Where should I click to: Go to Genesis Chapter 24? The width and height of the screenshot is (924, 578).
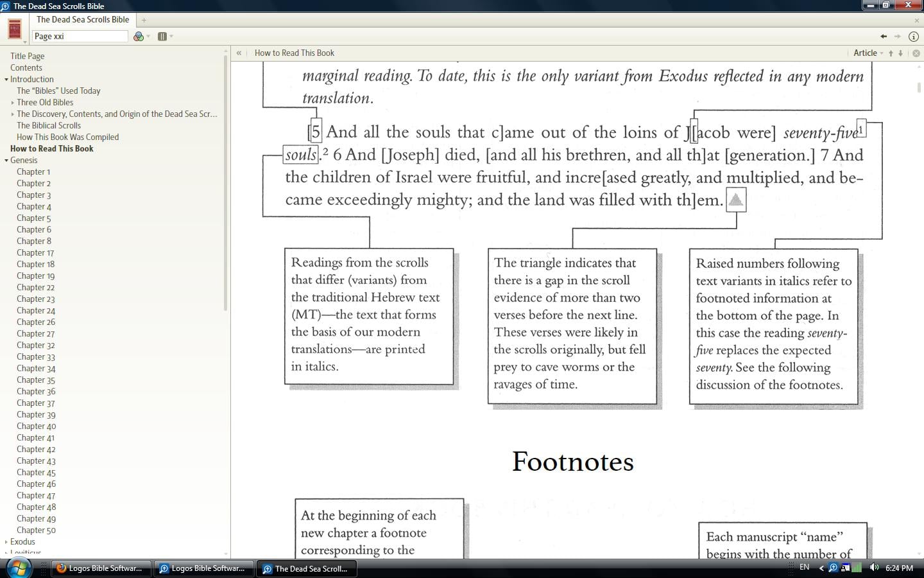[36, 311]
